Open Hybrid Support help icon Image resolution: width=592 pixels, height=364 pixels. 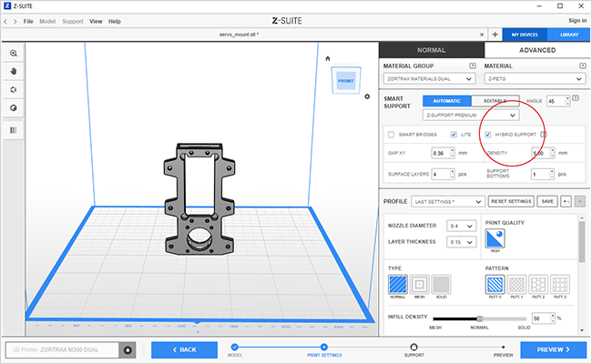click(544, 135)
